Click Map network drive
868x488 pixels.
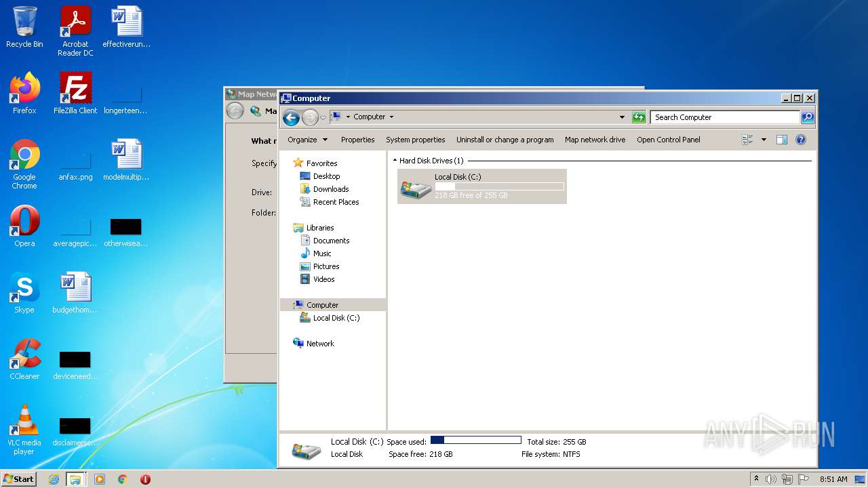tap(595, 140)
